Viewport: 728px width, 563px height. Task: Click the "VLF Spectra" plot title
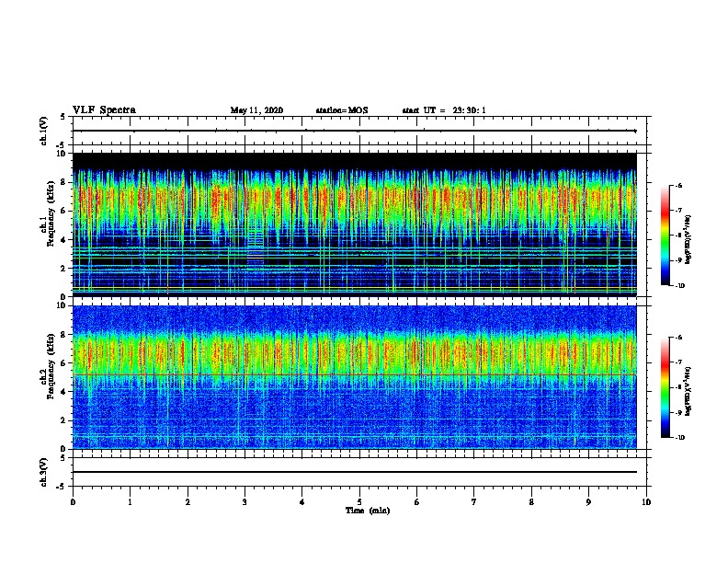click(x=104, y=110)
